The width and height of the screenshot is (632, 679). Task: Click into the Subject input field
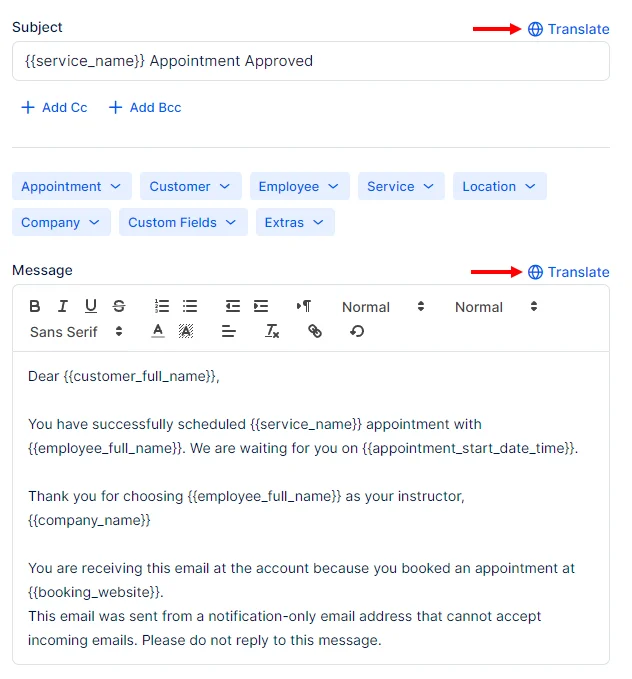tap(310, 61)
